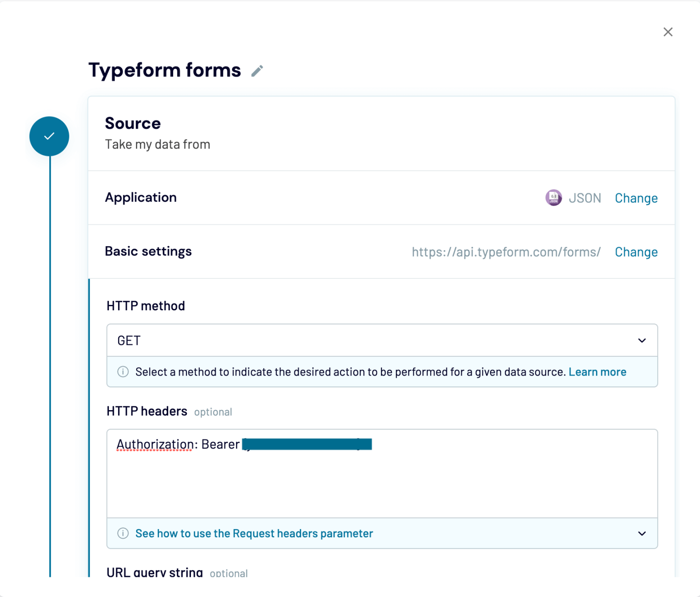This screenshot has height=597, width=700.
Task: Change the selected Application
Action: tap(636, 198)
